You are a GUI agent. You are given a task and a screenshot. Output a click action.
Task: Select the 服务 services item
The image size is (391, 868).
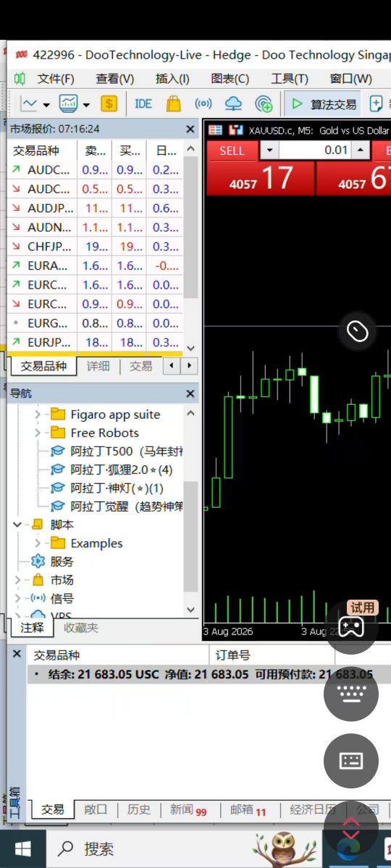point(51,561)
